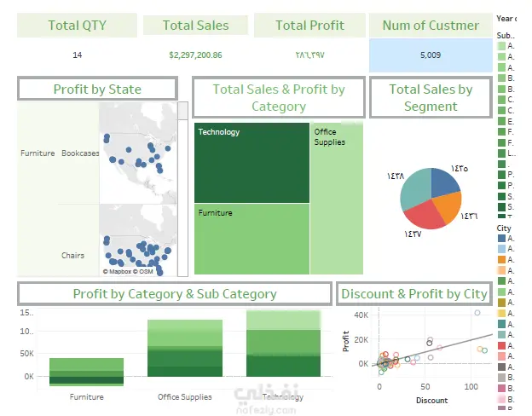Select the Office Supplies stacked bar
532x416 pixels.
185,348
